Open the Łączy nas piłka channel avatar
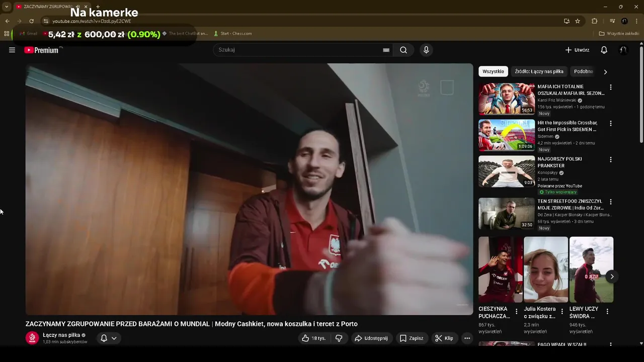Viewport: 644px width, 362px height. (32, 338)
